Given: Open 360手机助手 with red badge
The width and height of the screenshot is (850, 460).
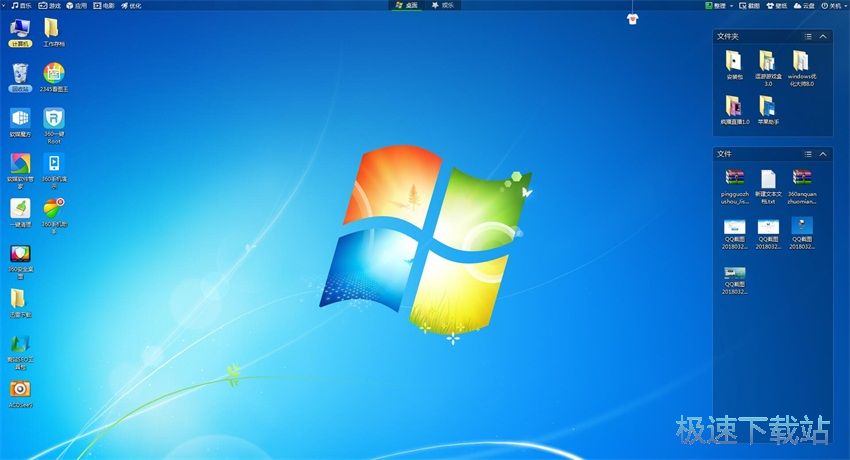Looking at the screenshot, I should point(54,216).
